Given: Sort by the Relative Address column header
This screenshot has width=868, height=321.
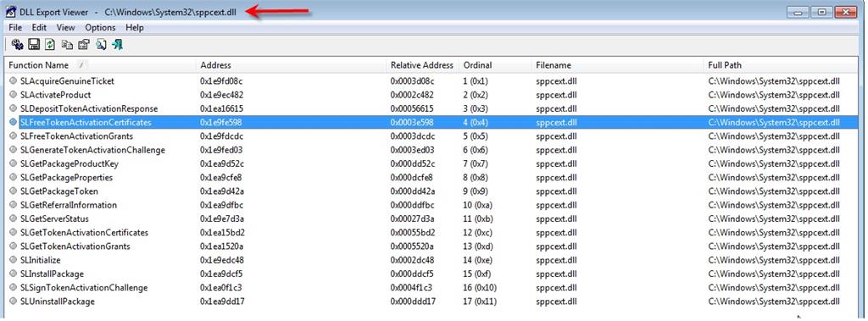Looking at the screenshot, I should point(423,65).
